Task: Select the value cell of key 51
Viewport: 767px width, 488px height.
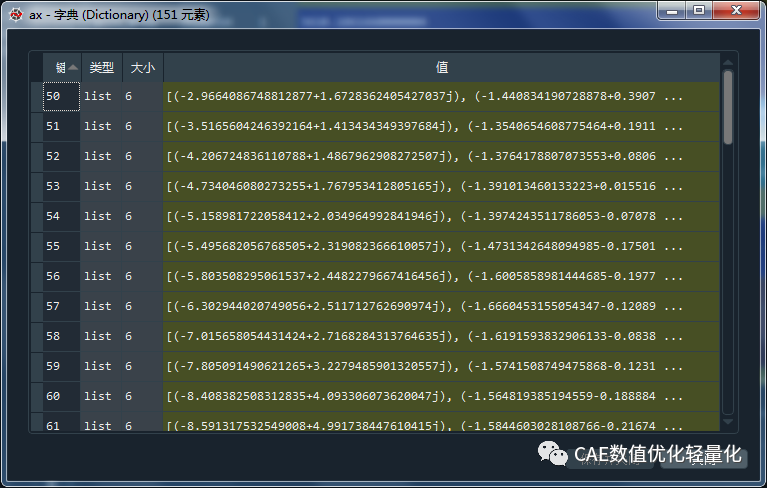Action: (441, 126)
